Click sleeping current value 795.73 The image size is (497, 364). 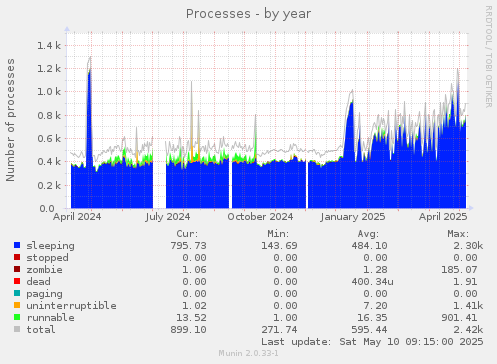[x=188, y=246]
